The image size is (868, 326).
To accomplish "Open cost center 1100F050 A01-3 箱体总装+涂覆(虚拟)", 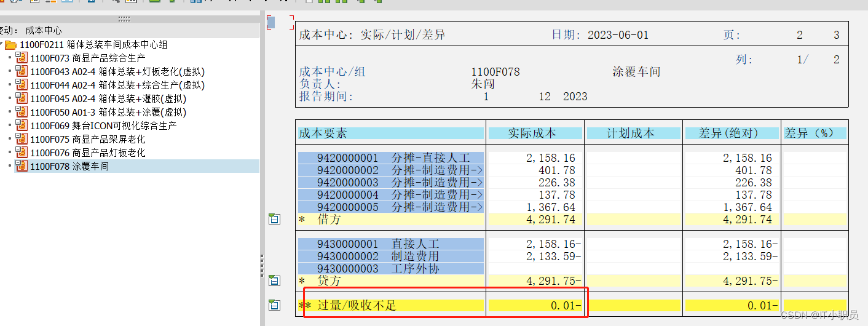I will pyautogui.click(x=108, y=113).
